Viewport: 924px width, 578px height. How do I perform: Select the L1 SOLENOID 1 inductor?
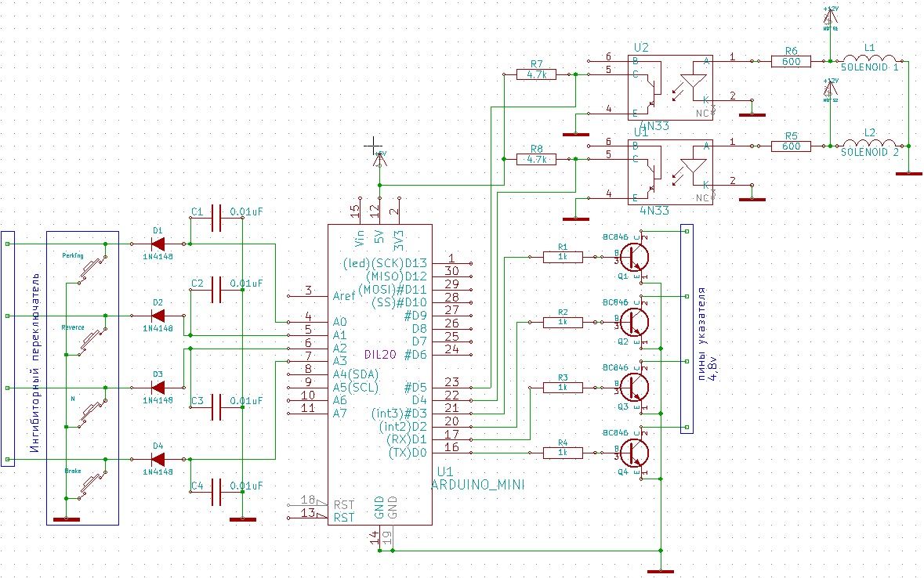(870, 60)
